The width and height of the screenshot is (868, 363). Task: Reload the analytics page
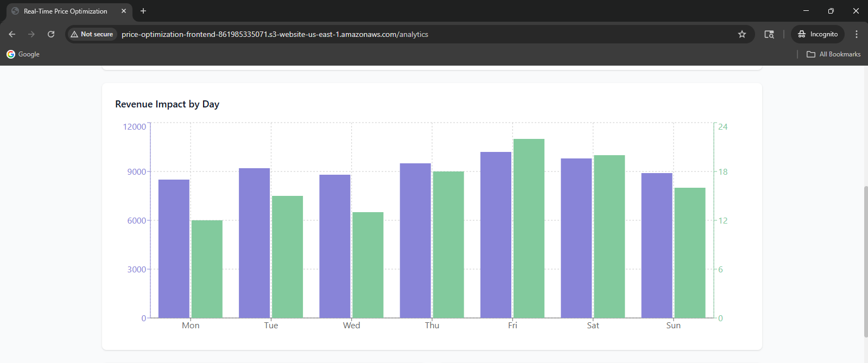coord(51,34)
